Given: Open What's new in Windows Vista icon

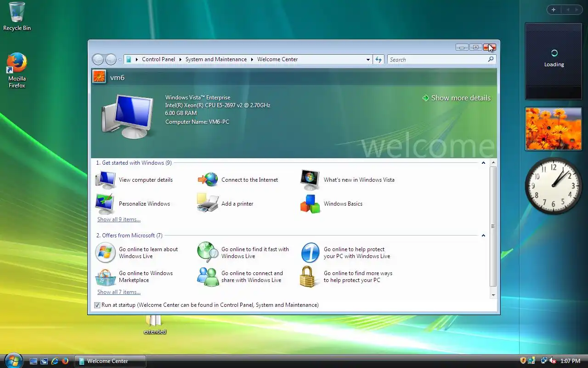Looking at the screenshot, I should (x=310, y=180).
